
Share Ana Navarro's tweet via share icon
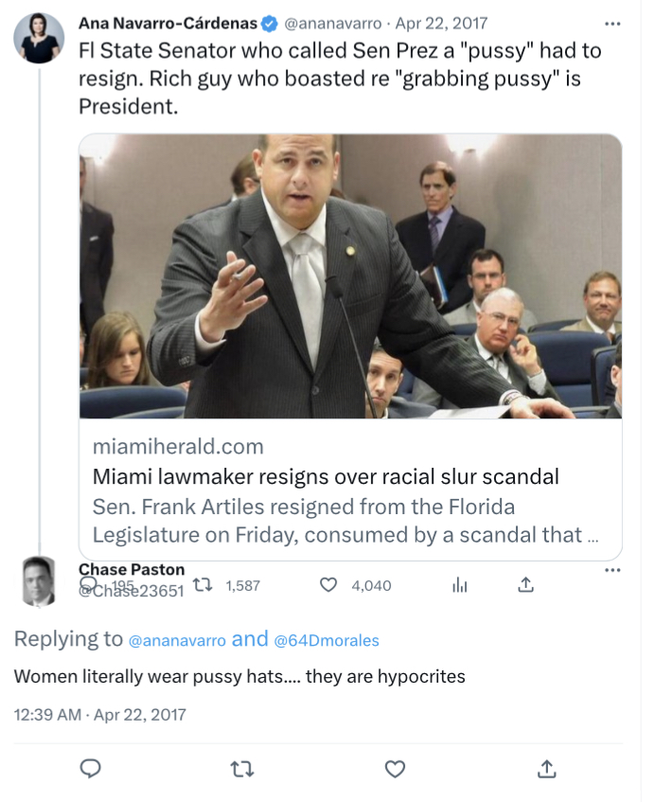click(525, 586)
